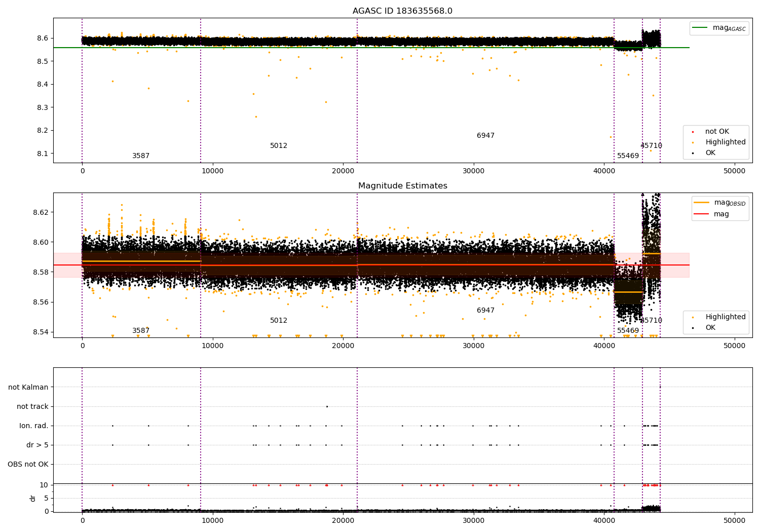Click the not track axis label
The image size is (760, 532).
(32, 406)
